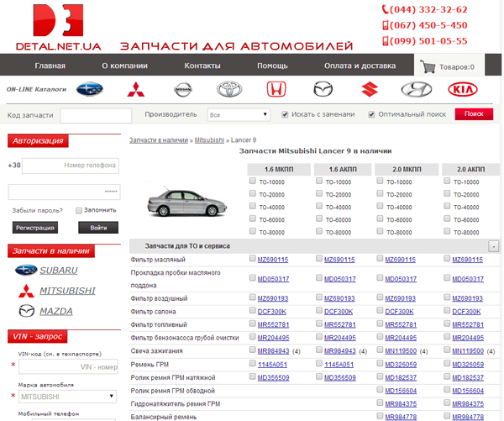Open the Honda online catalog logo
504x421 pixels.
(x=276, y=89)
